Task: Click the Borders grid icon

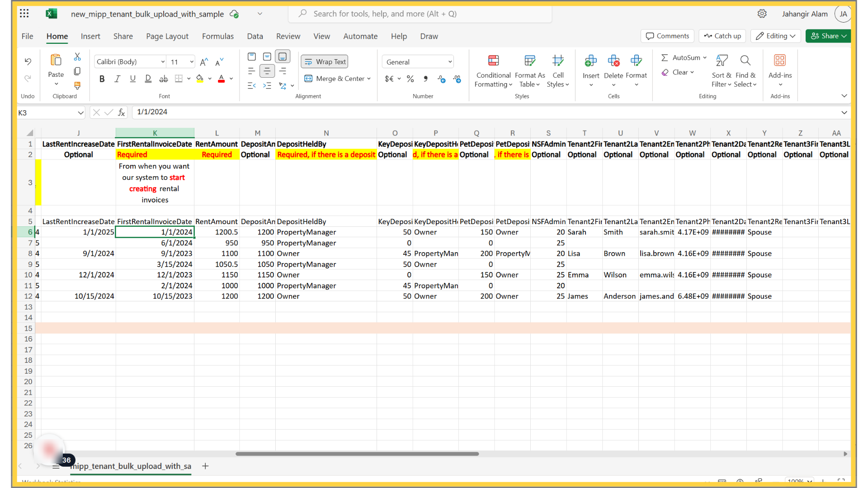Action: tap(179, 79)
